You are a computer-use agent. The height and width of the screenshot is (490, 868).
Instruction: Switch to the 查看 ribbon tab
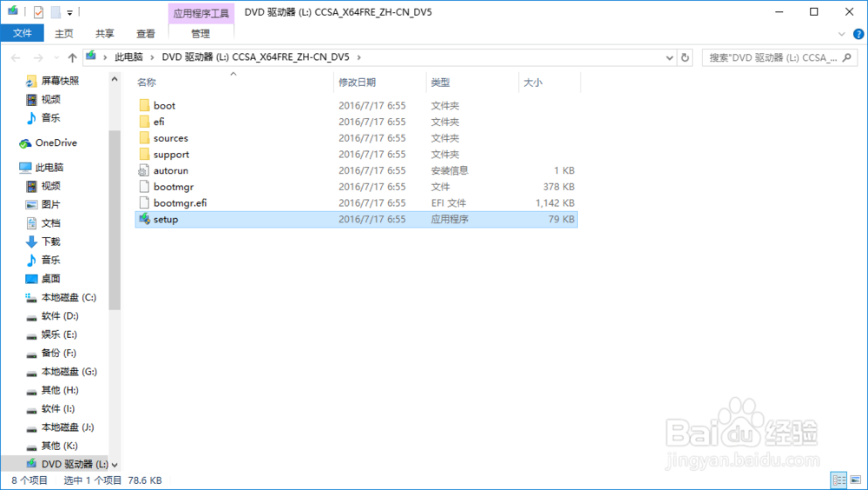tap(146, 34)
